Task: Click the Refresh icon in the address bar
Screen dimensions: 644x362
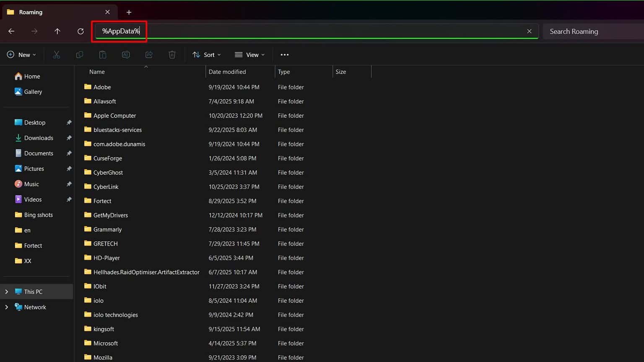Action: [x=80, y=31]
